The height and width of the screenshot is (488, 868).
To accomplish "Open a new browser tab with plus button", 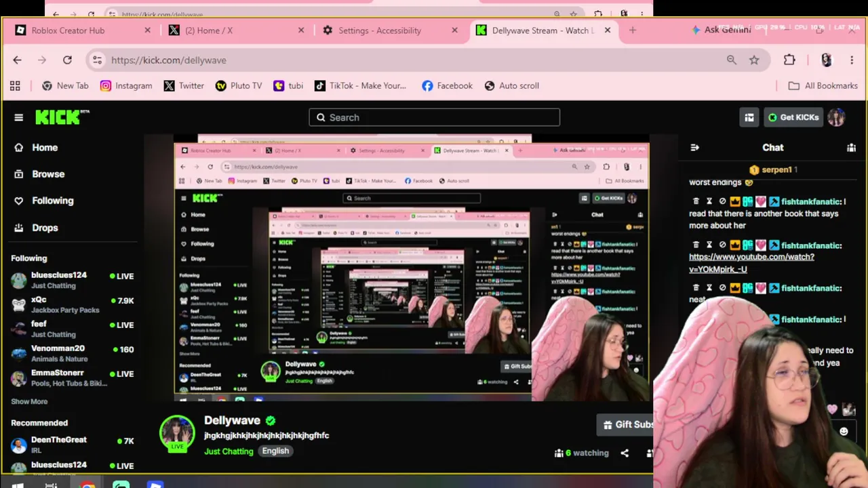I will pos(633,30).
